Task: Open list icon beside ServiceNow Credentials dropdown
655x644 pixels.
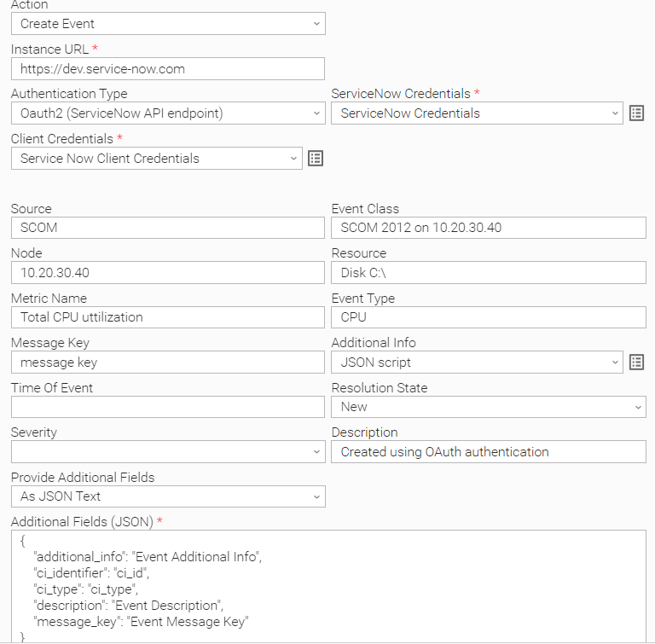Action: (636, 113)
